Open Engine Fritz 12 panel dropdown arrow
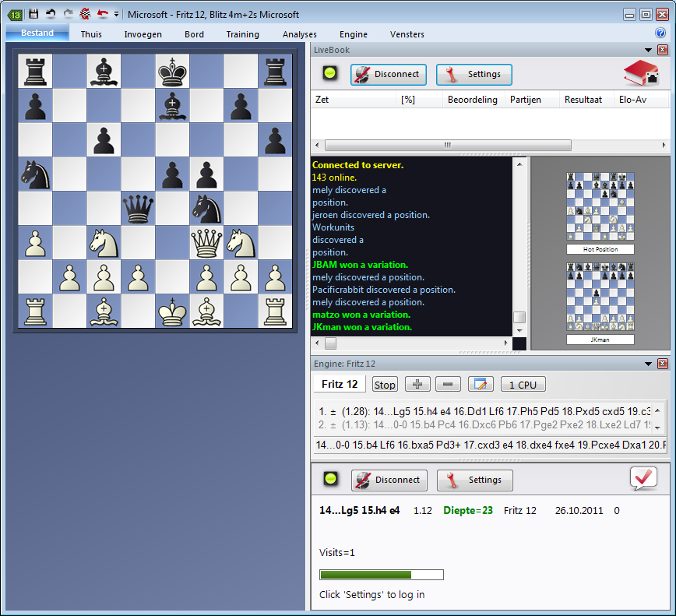This screenshot has height=616, width=676. tap(647, 364)
